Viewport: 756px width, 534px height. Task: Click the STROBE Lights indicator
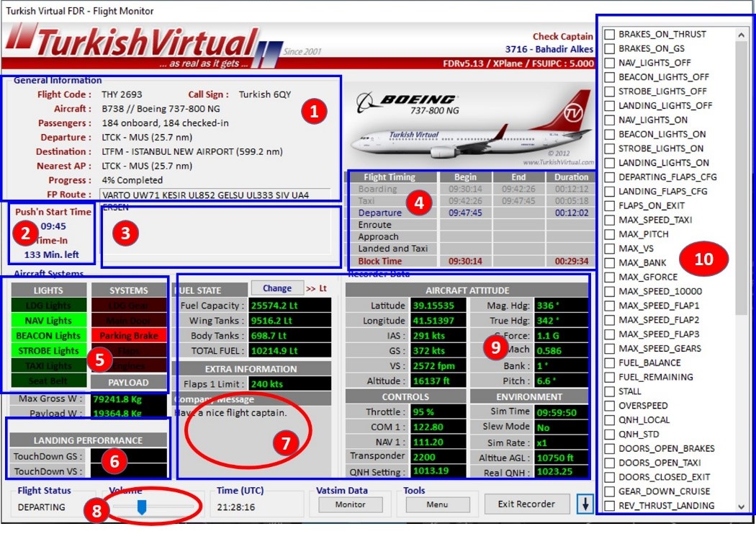click(x=48, y=351)
